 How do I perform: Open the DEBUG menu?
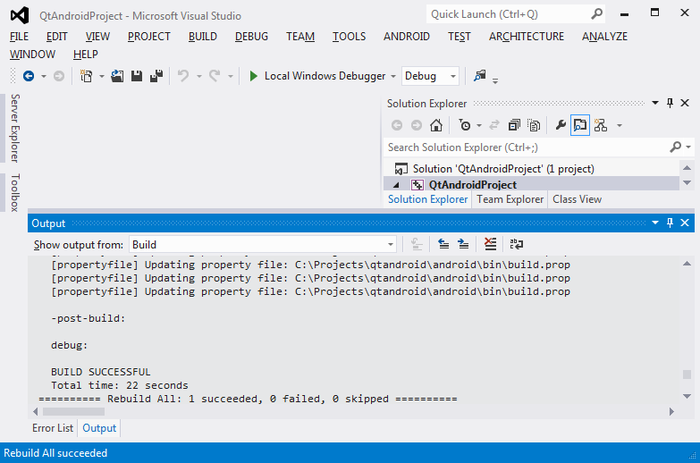click(252, 37)
